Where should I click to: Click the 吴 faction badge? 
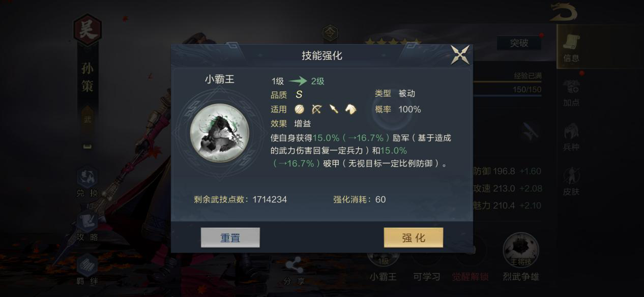[x=87, y=30]
